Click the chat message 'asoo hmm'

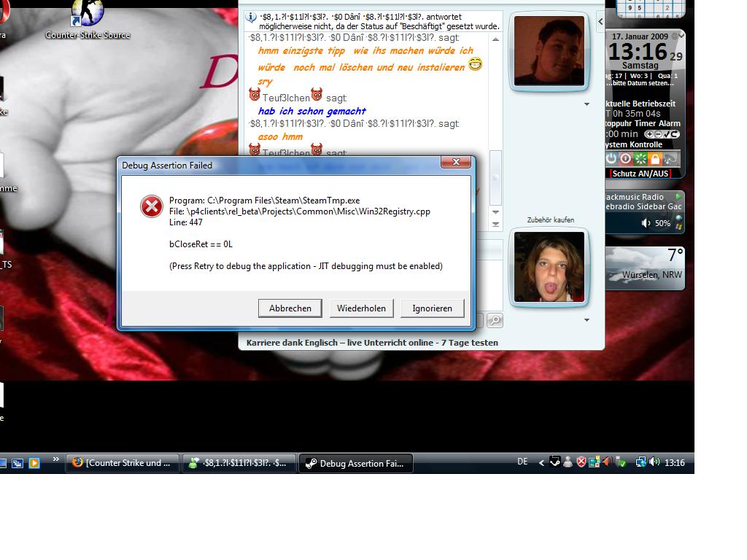click(x=280, y=136)
